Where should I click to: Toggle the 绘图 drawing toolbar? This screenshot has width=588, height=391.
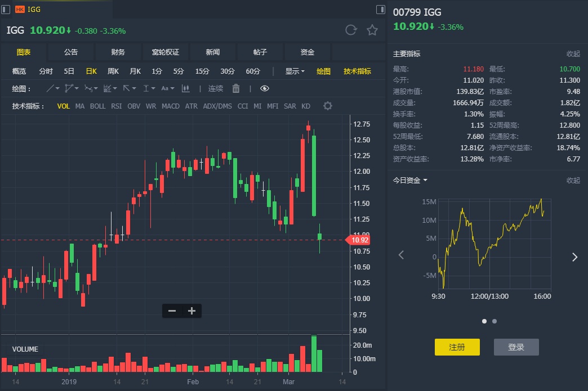[x=323, y=71]
